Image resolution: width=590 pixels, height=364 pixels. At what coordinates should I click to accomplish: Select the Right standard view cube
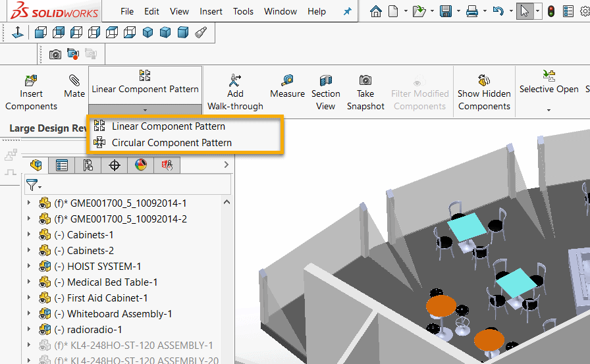(x=94, y=33)
